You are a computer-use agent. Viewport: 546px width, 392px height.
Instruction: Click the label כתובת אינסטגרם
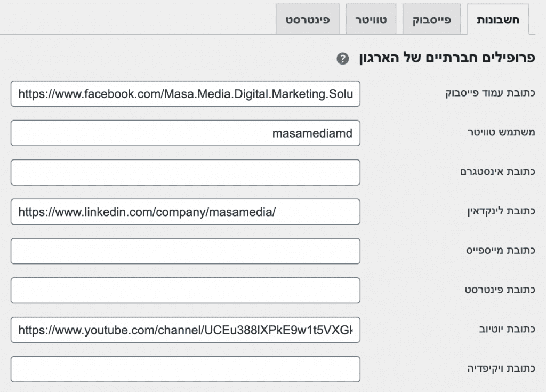coord(497,172)
